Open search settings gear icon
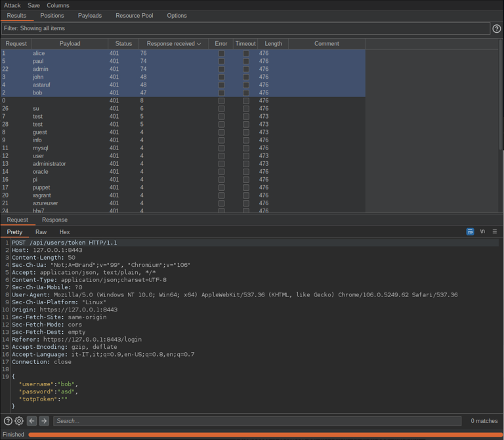 [19, 421]
